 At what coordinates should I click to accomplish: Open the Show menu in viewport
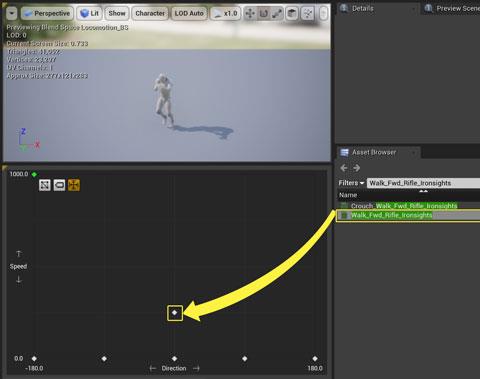[x=117, y=13]
